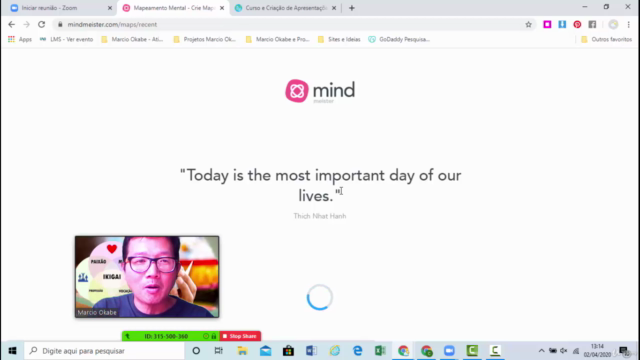Screen dimensions: 640x360
Task: Open the Windows Start menu
Action: click(x=12, y=351)
